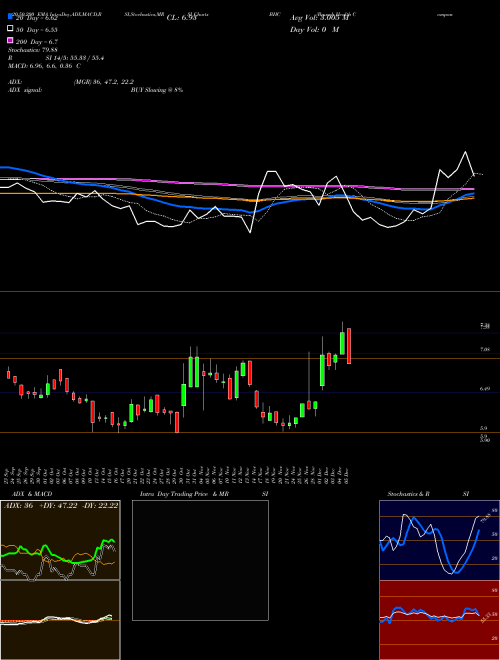
Task: Open the MACD sub-chart below ADX
Action: coord(60,620)
